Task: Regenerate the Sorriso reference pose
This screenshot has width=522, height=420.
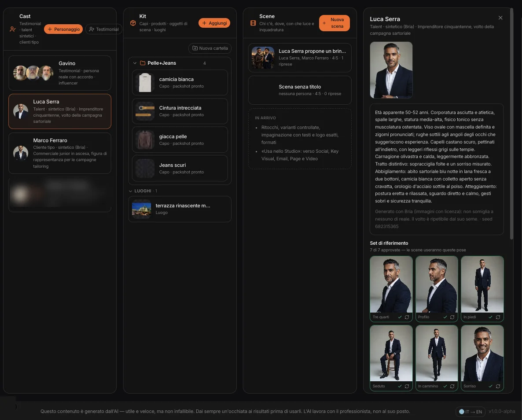Action: (x=498, y=386)
